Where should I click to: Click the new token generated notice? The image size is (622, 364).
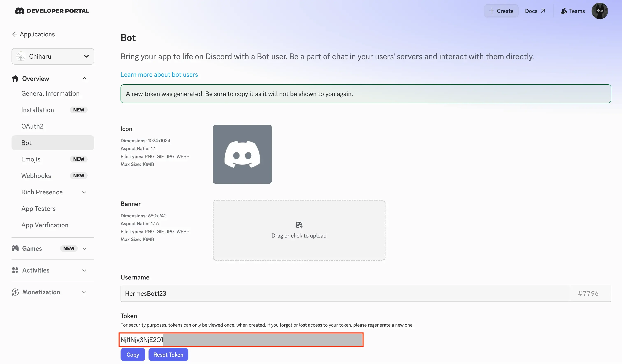click(366, 94)
